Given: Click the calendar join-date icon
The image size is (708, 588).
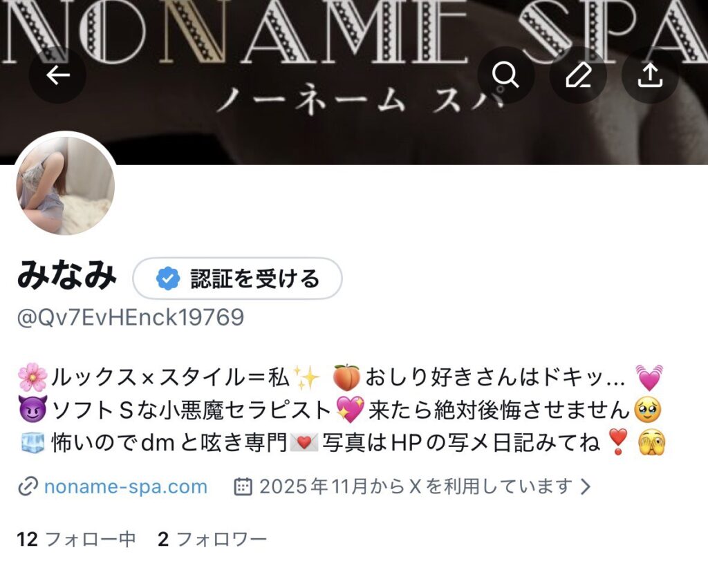Looking at the screenshot, I should click(x=243, y=487).
